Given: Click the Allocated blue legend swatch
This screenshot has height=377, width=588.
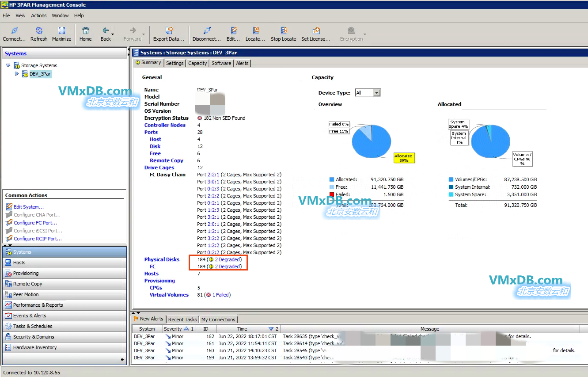Looking at the screenshot, I should (331, 180).
